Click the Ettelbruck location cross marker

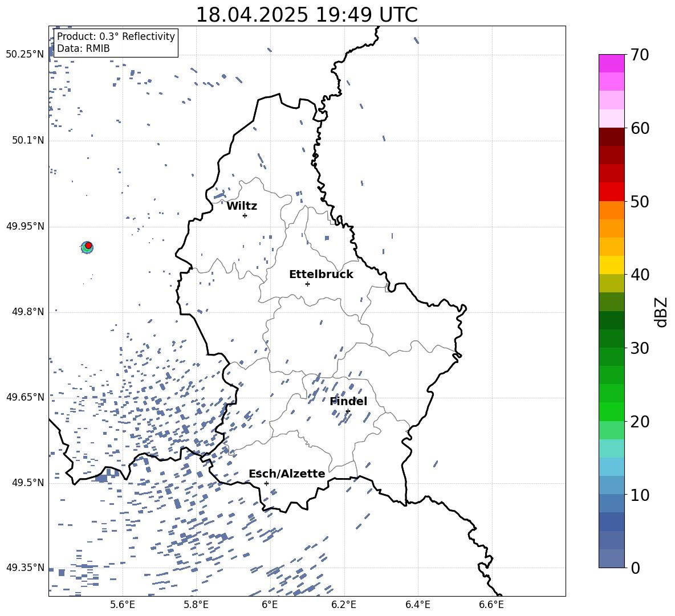pyautogui.click(x=307, y=284)
